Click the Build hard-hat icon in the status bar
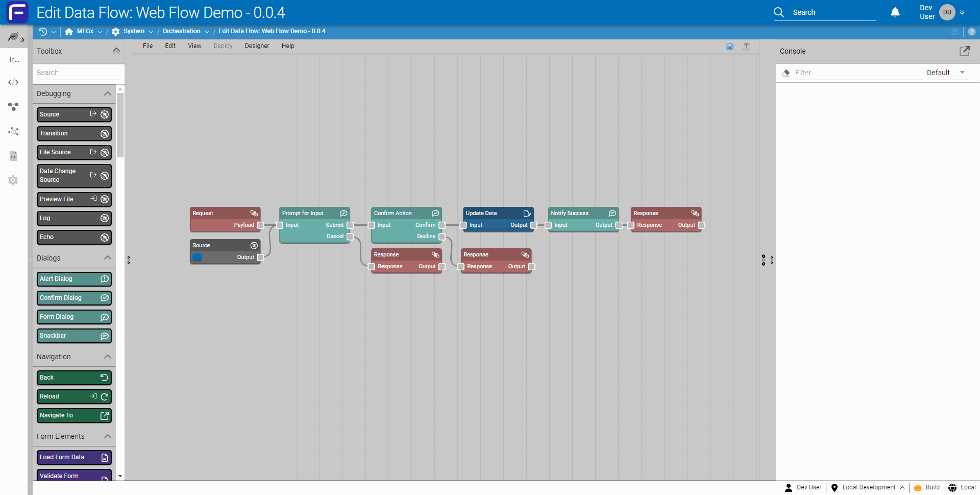 click(918, 488)
